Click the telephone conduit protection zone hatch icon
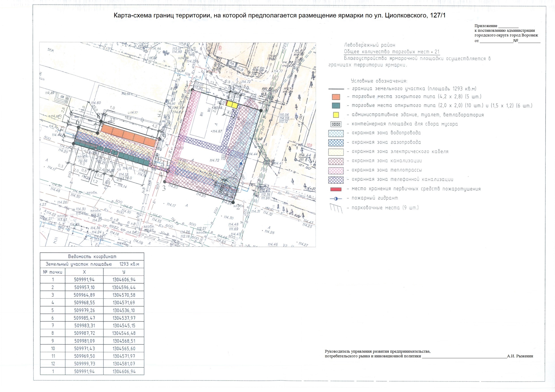The image size is (555, 392). [336, 180]
